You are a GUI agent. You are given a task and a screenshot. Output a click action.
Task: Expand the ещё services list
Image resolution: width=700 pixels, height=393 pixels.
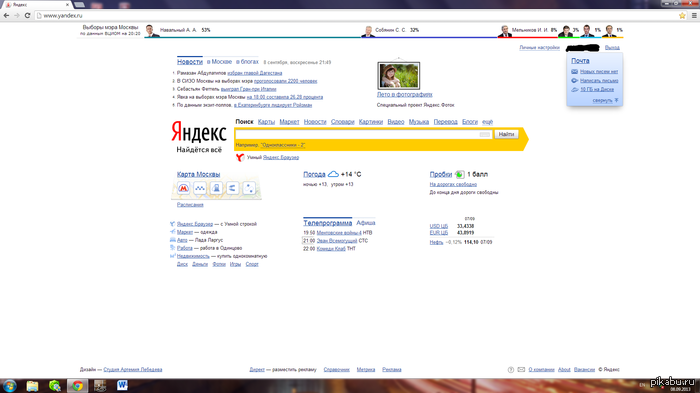click(x=488, y=121)
